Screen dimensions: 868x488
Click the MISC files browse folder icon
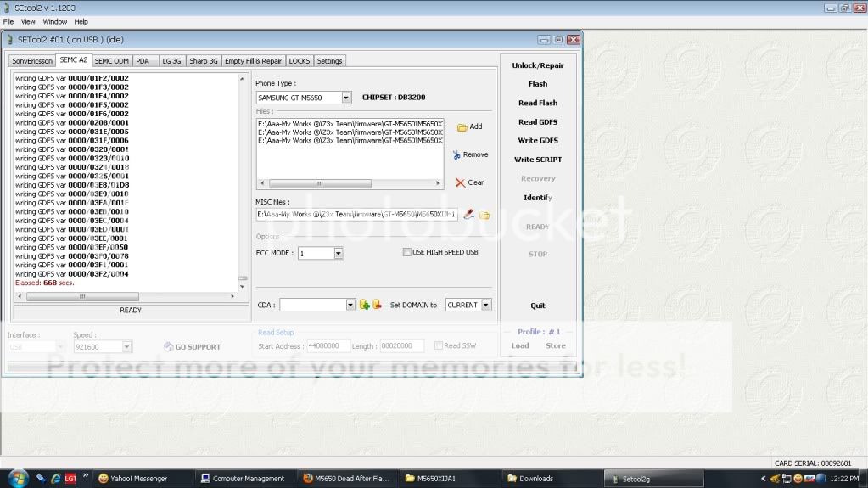[485, 215]
